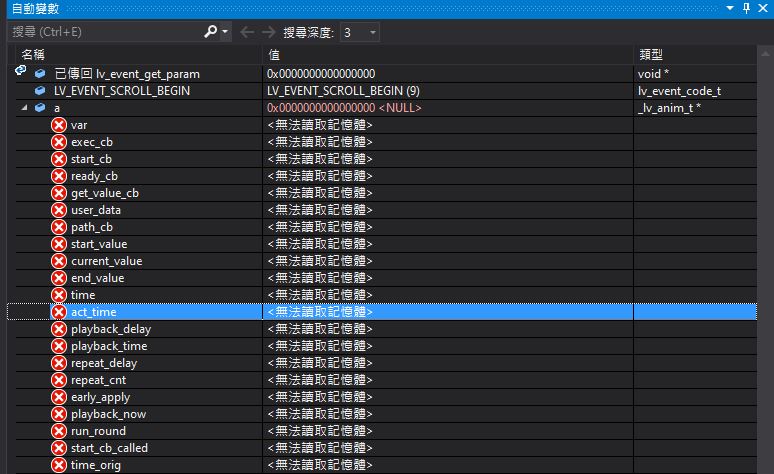
Task: Click the error icon next to time_orig
Action: click(59, 465)
